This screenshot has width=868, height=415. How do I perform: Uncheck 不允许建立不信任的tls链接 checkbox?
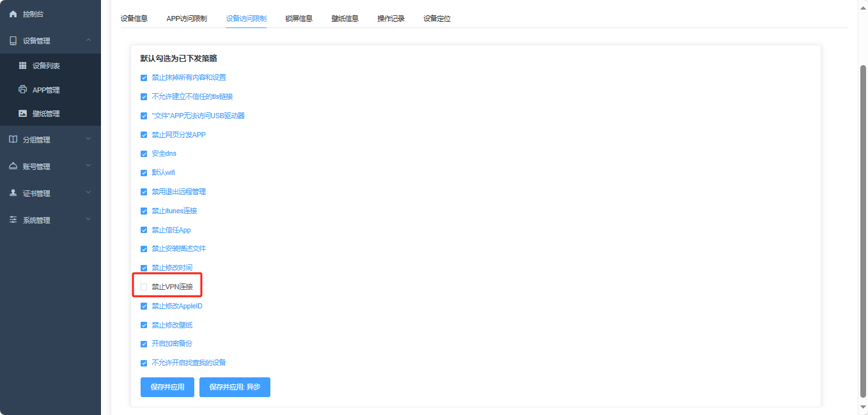pyautogui.click(x=144, y=97)
